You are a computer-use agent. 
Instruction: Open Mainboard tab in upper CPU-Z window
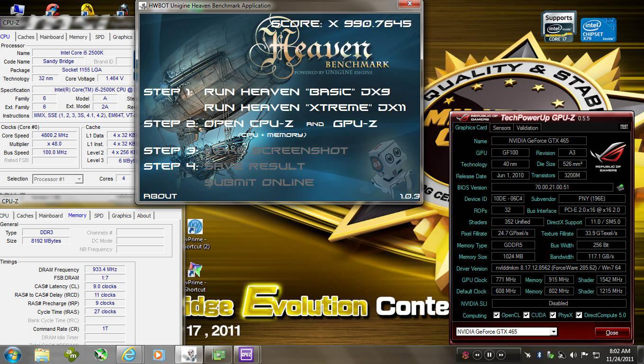coord(52,37)
